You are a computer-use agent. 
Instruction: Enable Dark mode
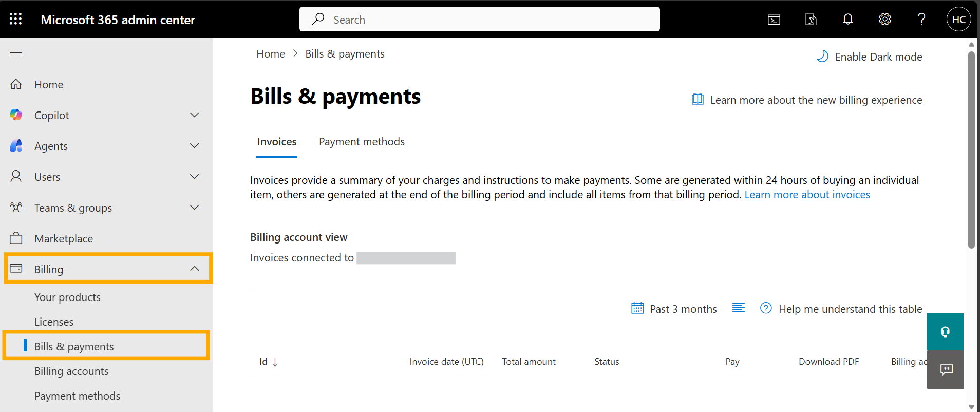click(870, 57)
